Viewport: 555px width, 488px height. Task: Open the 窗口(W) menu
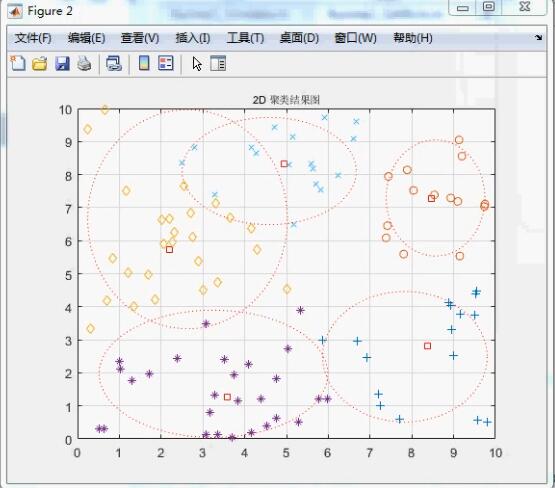pos(355,38)
